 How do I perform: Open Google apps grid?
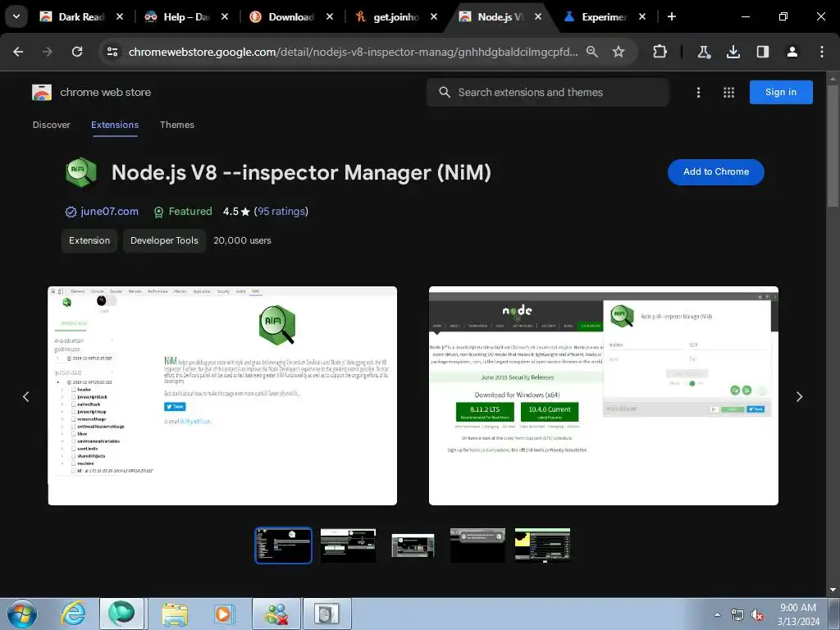(x=728, y=92)
